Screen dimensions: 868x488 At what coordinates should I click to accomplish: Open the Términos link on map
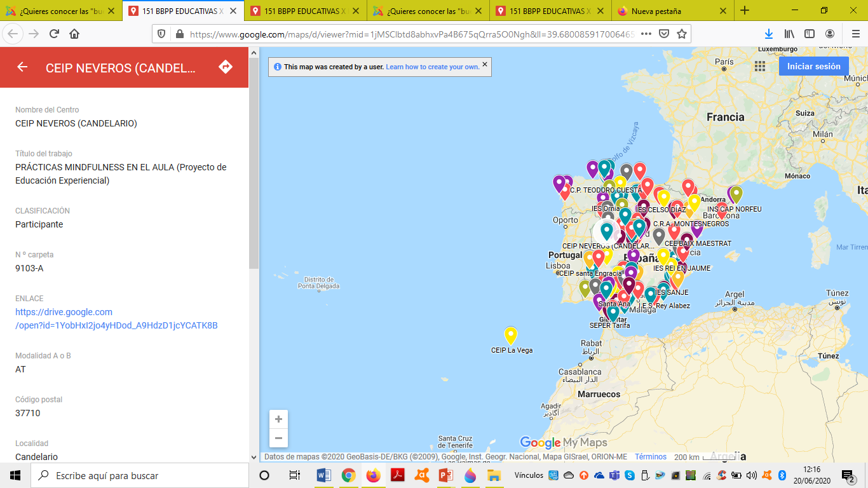pos(651,457)
